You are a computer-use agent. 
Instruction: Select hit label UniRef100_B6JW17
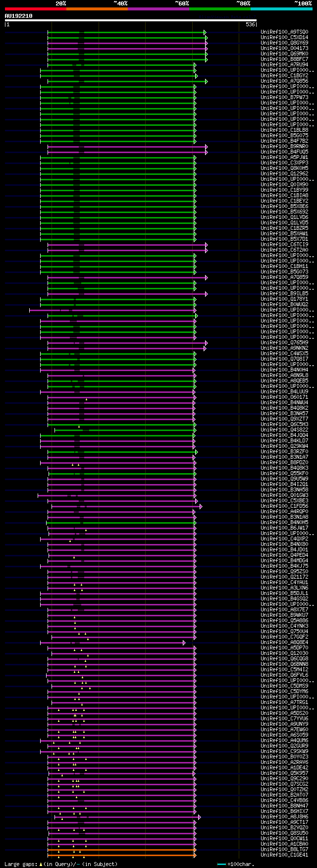click(284, 528)
